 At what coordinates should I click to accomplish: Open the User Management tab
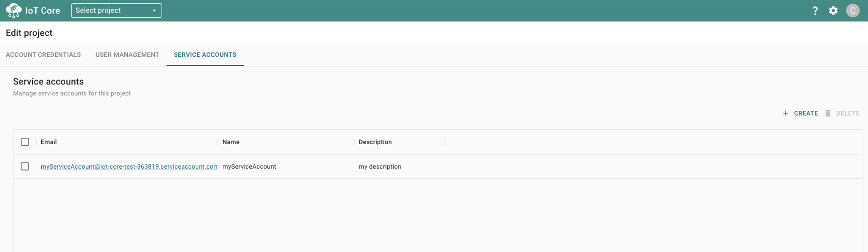click(x=127, y=55)
